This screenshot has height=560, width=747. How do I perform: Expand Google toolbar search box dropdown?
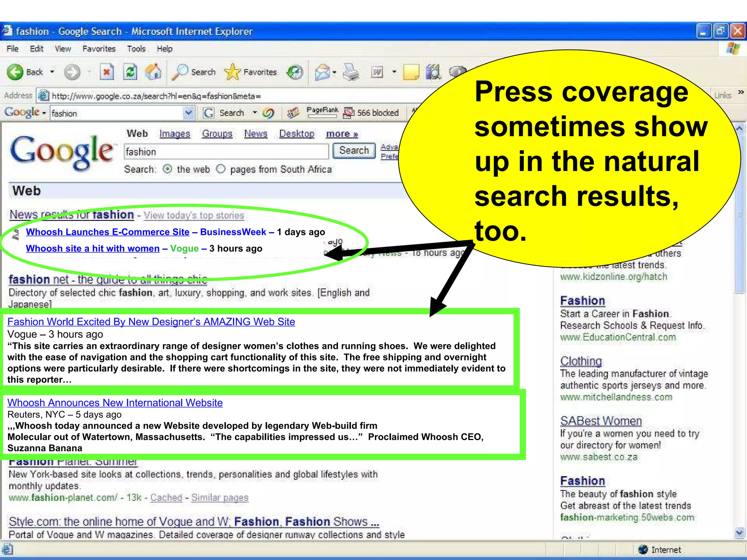coord(188,113)
